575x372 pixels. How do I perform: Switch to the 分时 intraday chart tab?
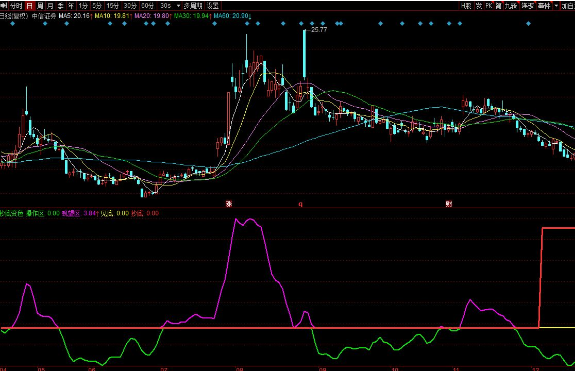pos(16,6)
